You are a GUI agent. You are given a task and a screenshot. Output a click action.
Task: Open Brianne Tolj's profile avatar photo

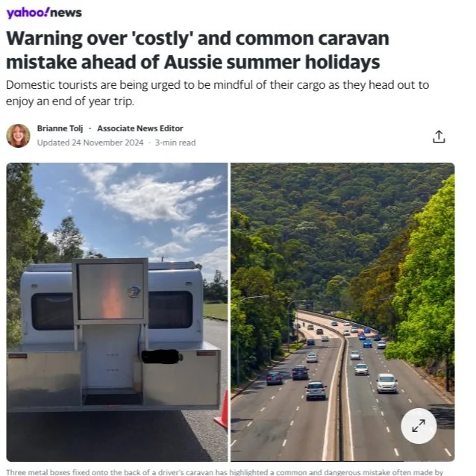(18, 136)
